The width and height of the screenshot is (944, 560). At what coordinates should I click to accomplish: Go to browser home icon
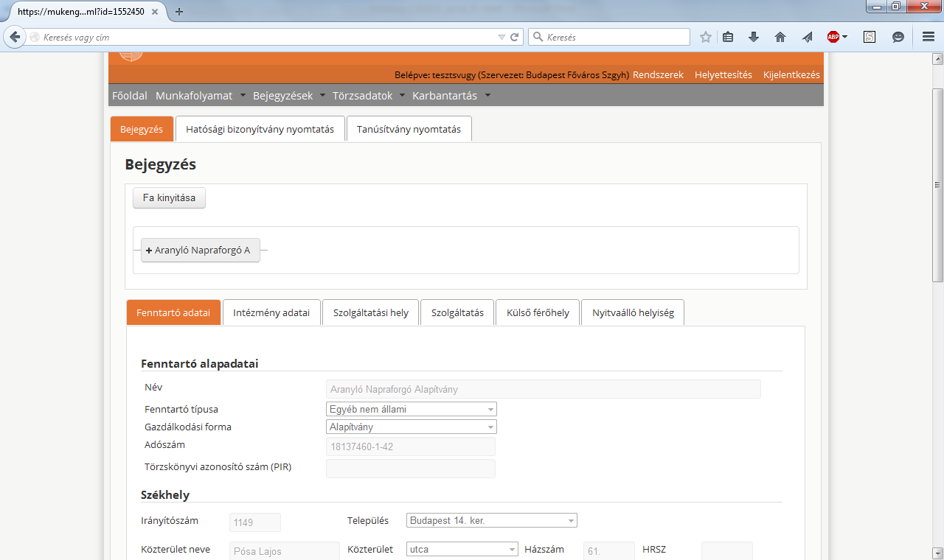tap(780, 37)
